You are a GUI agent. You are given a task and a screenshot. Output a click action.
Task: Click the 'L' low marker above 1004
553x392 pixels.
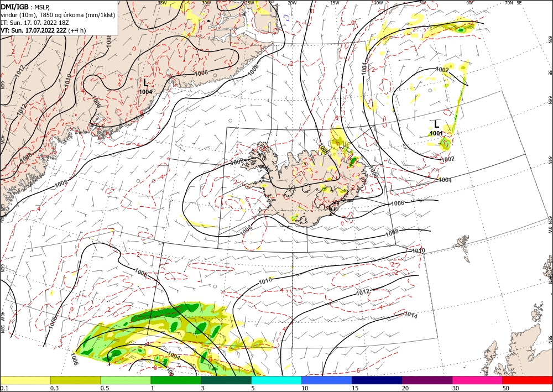[145, 83]
